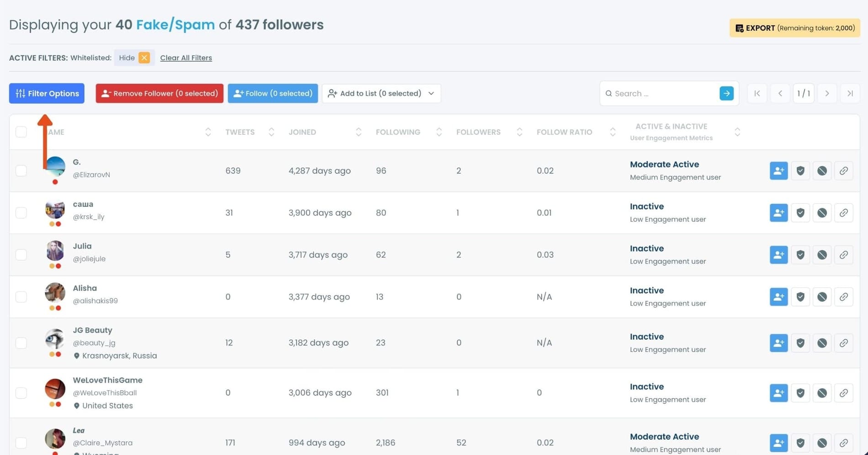The image size is (868, 455).
Task: Jump to the last page of results
Action: click(850, 93)
